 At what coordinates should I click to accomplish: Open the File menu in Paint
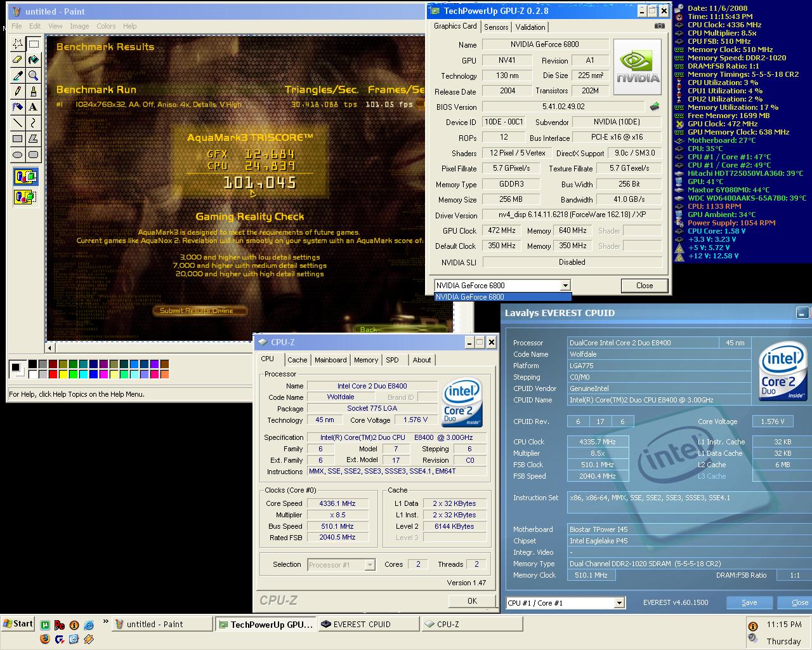[16, 26]
